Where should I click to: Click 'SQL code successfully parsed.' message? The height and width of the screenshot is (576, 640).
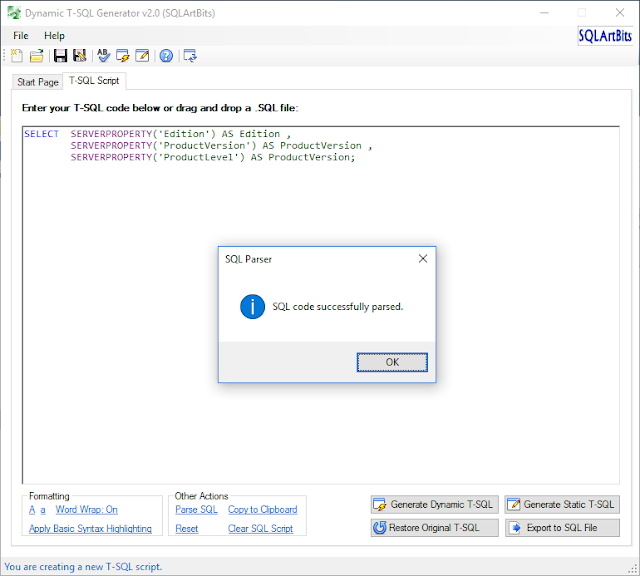pos(338,307)
